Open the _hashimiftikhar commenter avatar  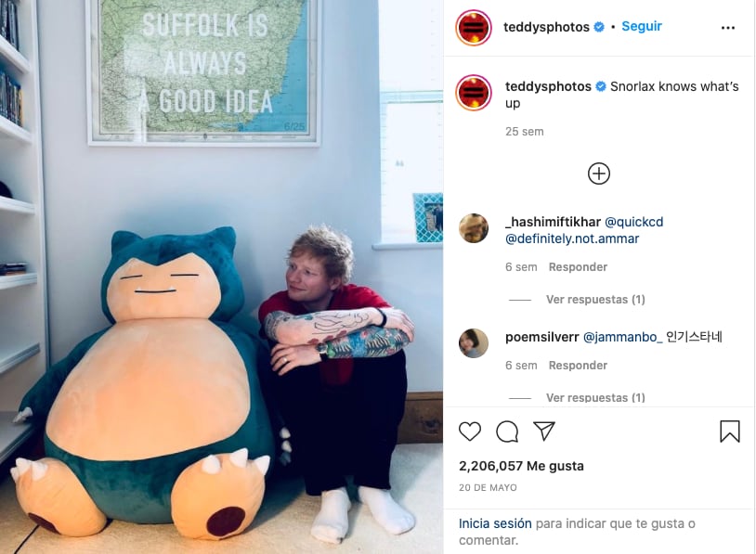coord(474,228)
